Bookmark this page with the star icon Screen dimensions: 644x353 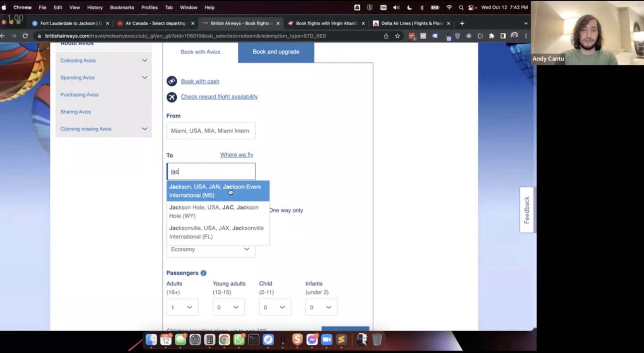click(x=397, y=36)
